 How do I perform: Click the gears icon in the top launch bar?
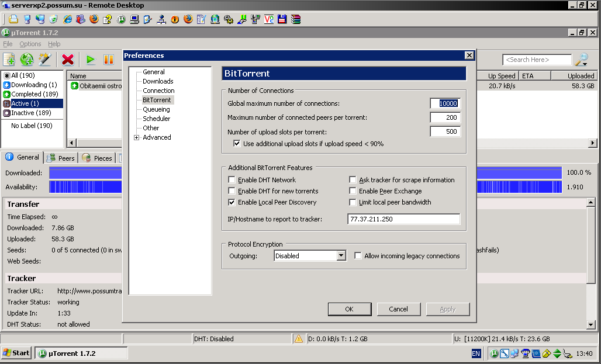(229, 19)
